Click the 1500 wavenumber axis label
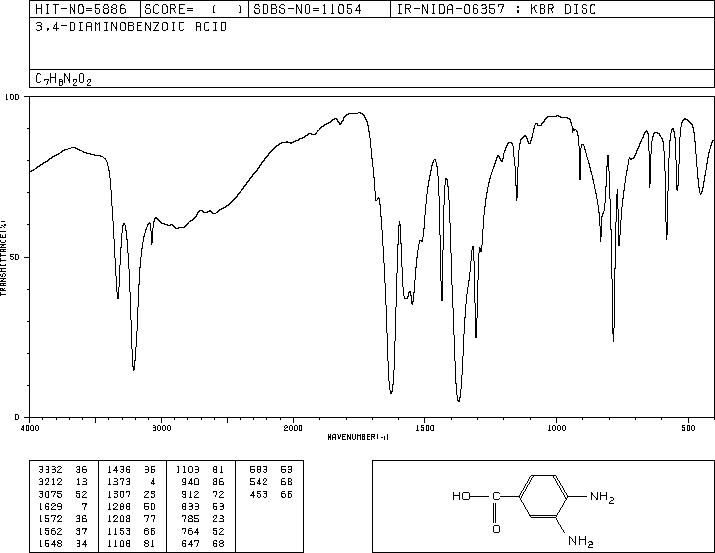Viewport: 715px width, 553px height. point(425,428)
